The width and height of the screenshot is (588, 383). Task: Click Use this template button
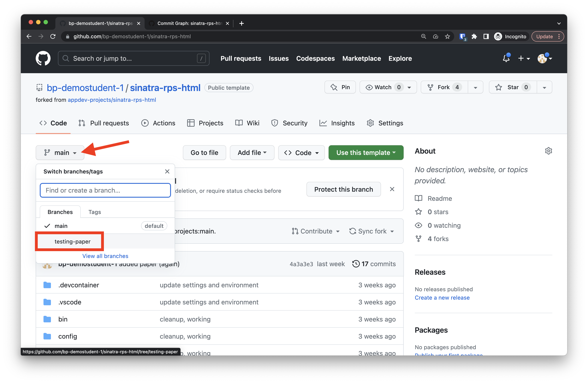[366, 153]
